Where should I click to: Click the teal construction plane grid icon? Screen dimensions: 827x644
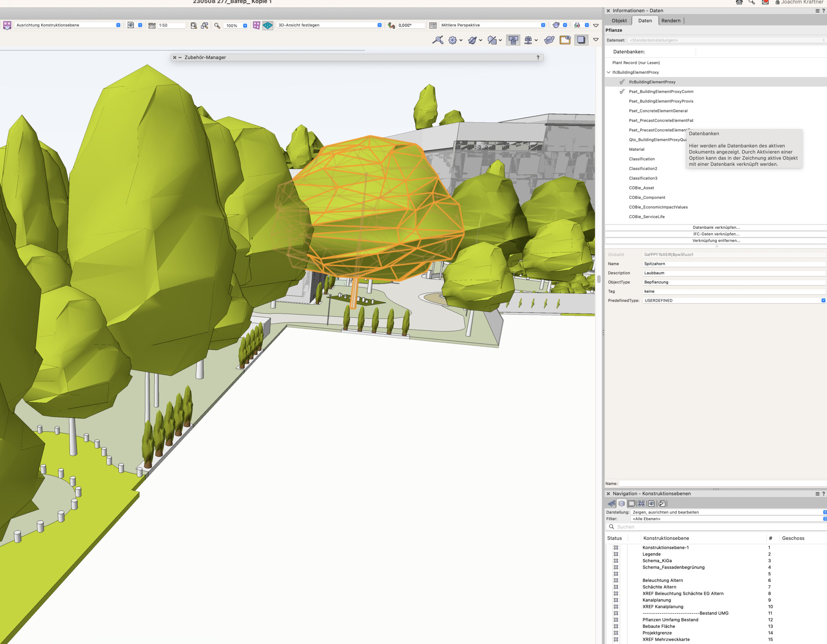[268, 26]
